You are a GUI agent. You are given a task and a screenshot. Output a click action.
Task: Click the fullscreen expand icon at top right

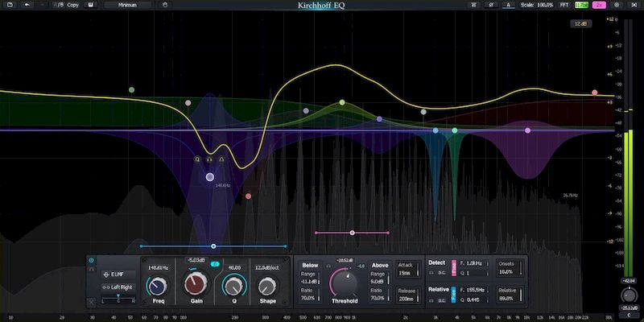[x=633, y=5]
